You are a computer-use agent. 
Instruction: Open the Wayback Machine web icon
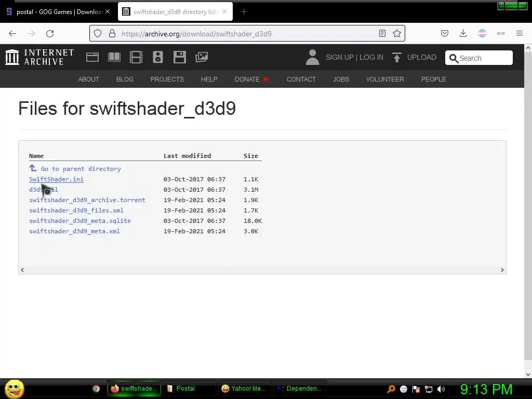click(x=92, y=57)
